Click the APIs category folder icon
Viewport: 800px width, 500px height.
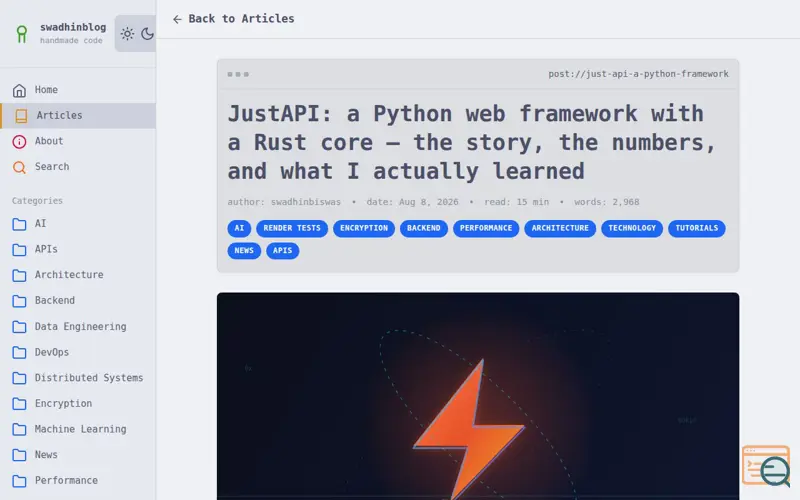(19, 249)
